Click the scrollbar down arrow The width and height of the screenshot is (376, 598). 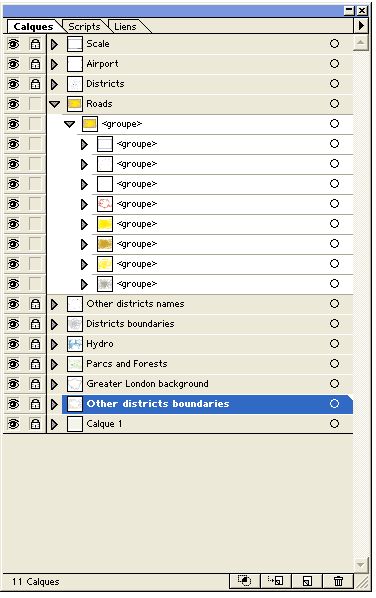pos(360,564)
